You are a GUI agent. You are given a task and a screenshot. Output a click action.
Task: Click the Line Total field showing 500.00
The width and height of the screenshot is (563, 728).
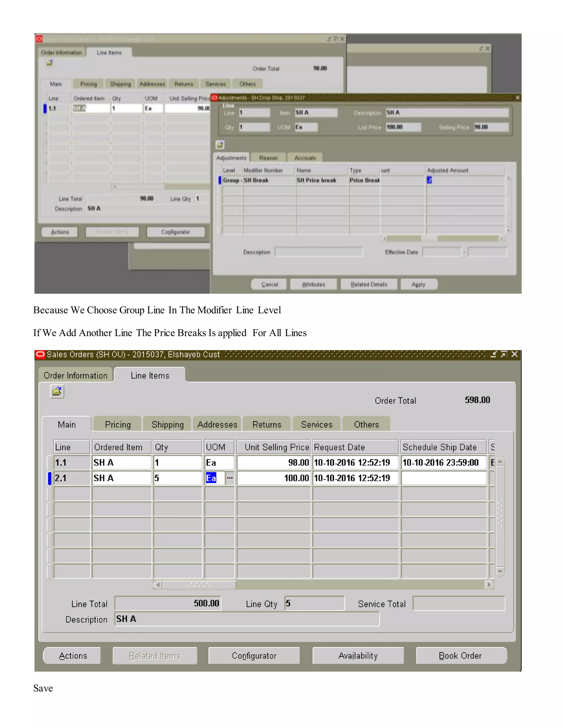coord(168,603)
